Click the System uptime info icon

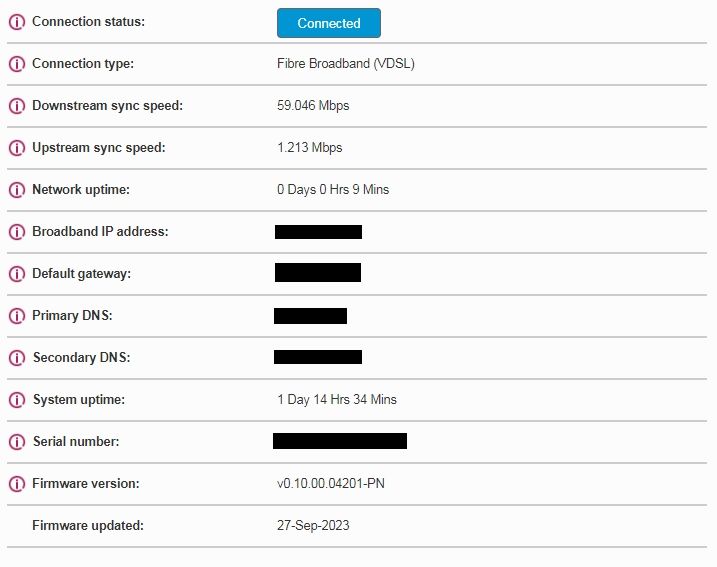pos(16,400)
